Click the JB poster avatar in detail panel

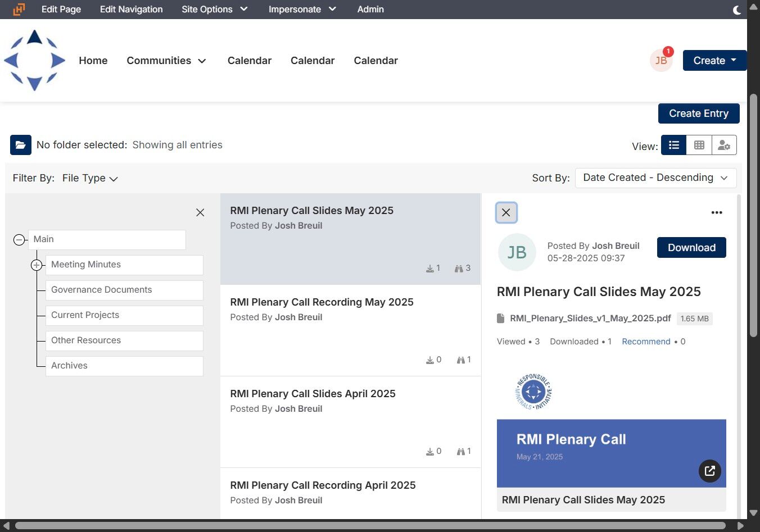(517, 252)
